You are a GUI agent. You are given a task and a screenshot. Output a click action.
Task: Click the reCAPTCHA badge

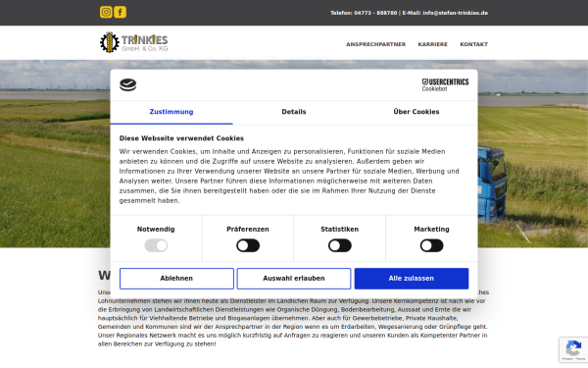coord(573,349)
